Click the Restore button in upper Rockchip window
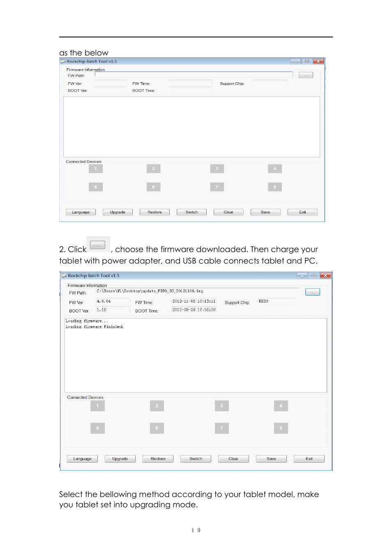 point(154,212)
